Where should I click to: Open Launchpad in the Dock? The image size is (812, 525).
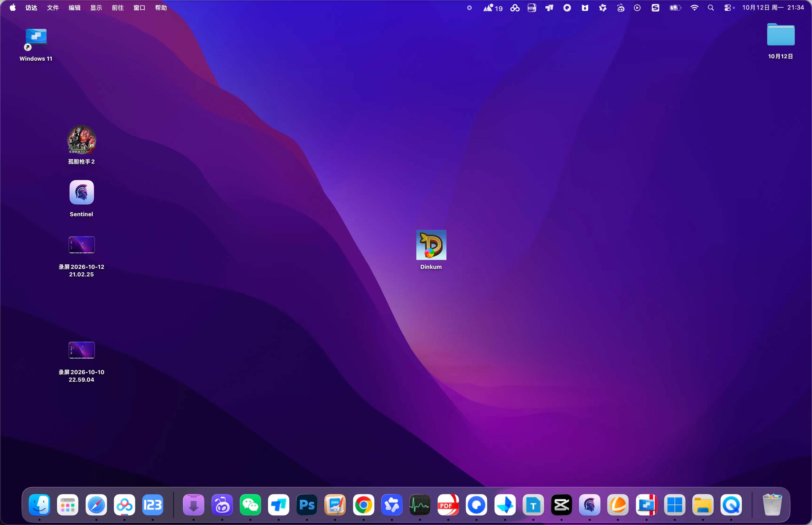[68, 505]
